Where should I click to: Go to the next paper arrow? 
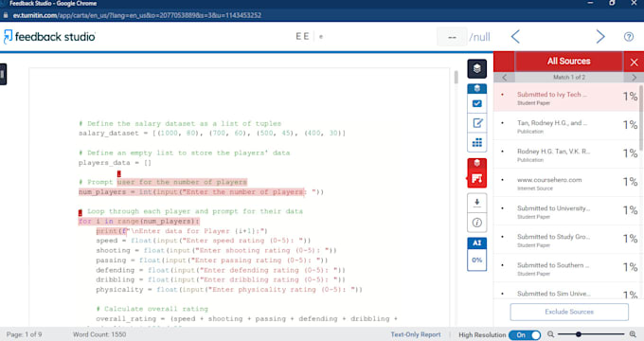coord(600,37)
